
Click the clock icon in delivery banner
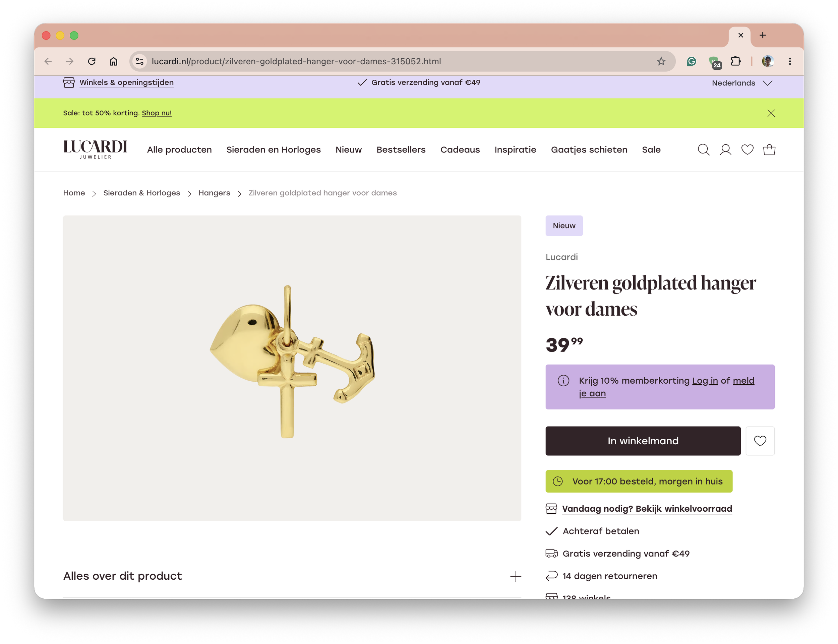(x=557, y=481)
